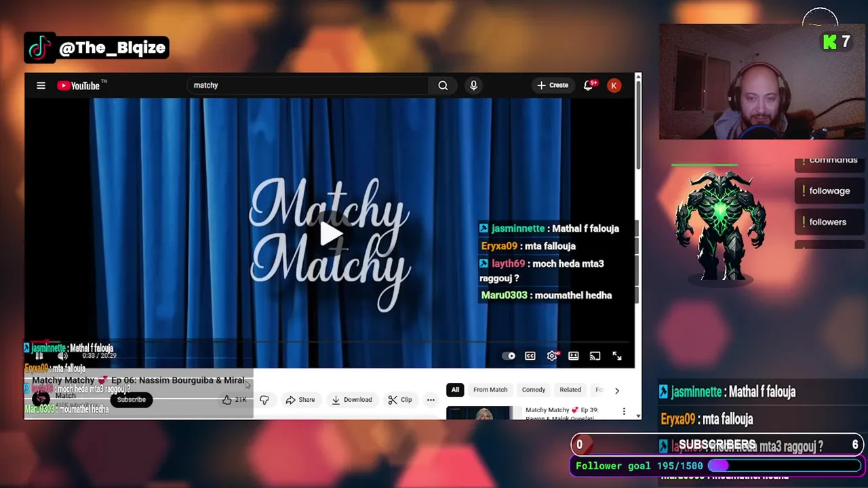Image resolution: width=868 pixels, height=488 pixels.
Task: Share the Matchy Matchy video
Action: (300, 400)
